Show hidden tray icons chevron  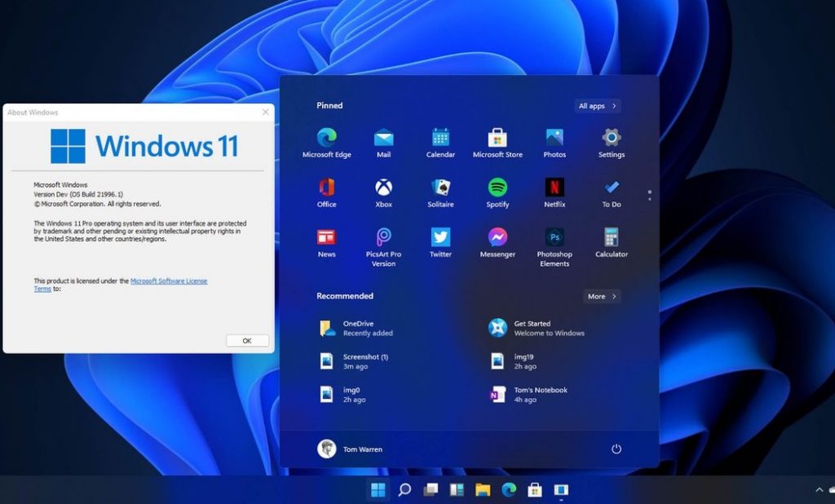[819, 490]
